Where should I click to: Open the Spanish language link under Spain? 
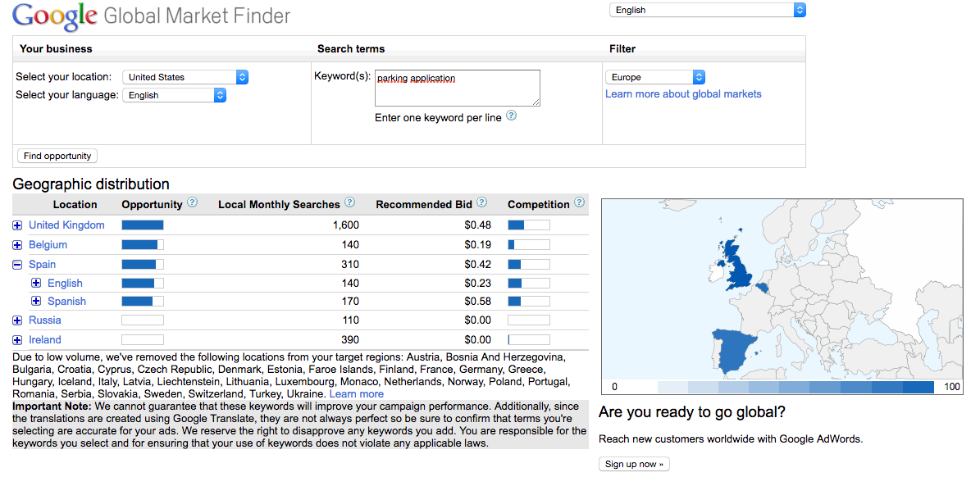67,302
